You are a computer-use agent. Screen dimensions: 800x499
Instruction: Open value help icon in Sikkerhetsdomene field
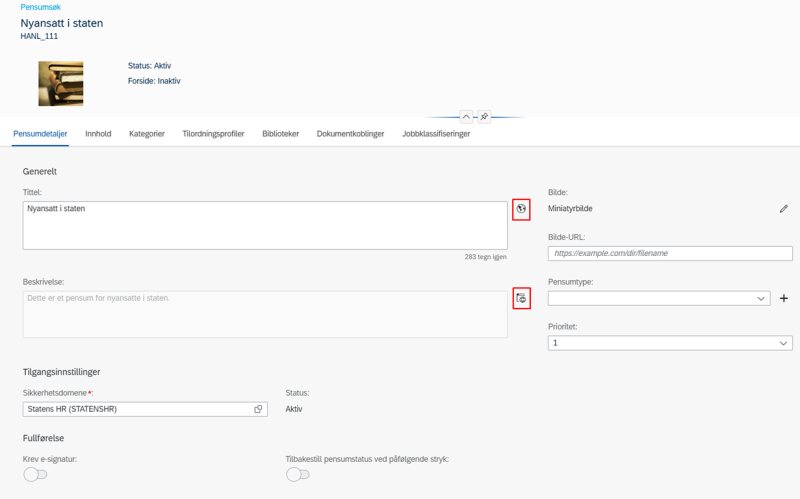coord(258,409)
